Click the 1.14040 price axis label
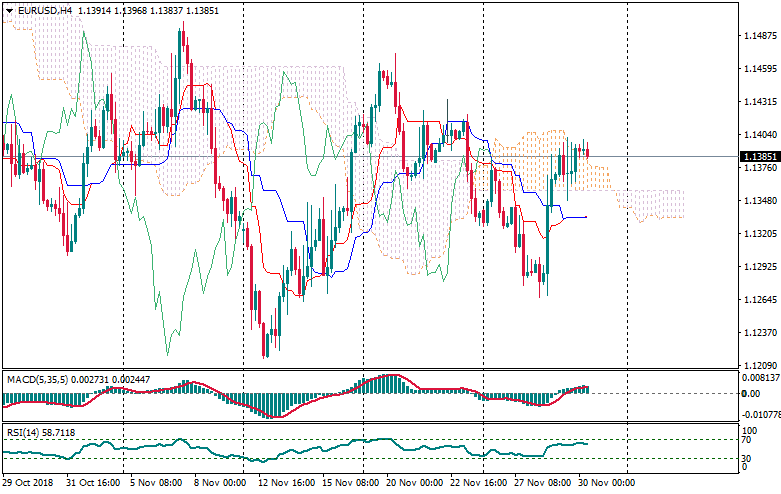Image resolution: width=781 pixels, height=494 pixels. pos(760,135)
